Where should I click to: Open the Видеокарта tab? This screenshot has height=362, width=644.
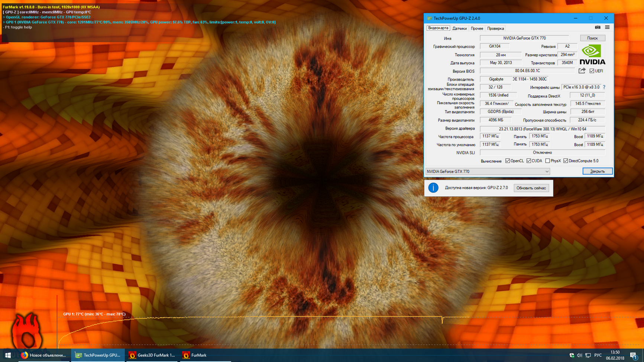[438, 28]
